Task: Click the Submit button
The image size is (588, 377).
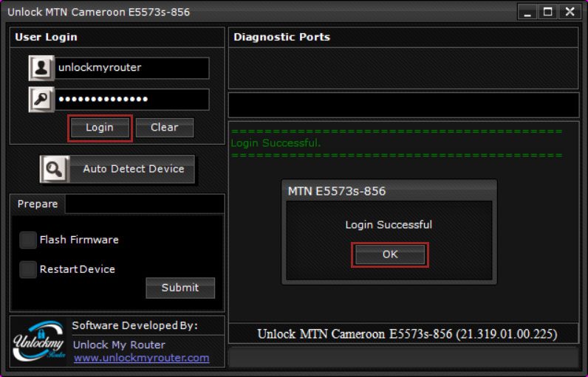Action: pos(180,288)
